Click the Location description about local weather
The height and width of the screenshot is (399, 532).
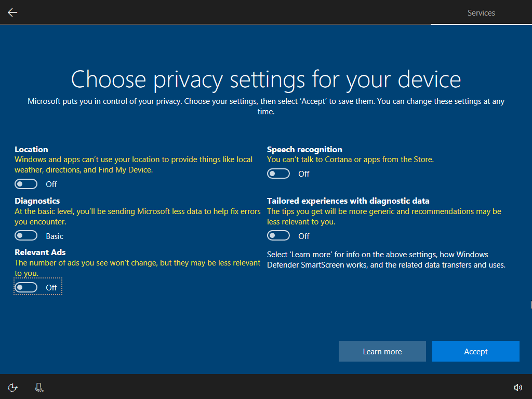(134, 165)
